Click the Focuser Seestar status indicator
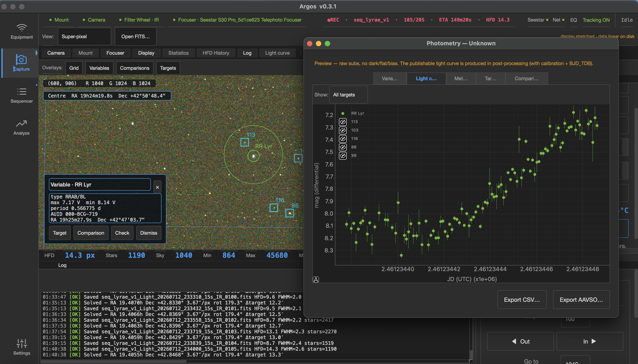The image size is (638, 364). tap(237, 20)
